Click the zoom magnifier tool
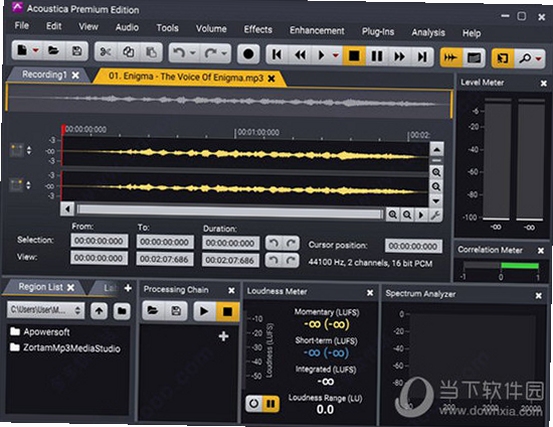553x427 pixels. [x=524, y=58]
